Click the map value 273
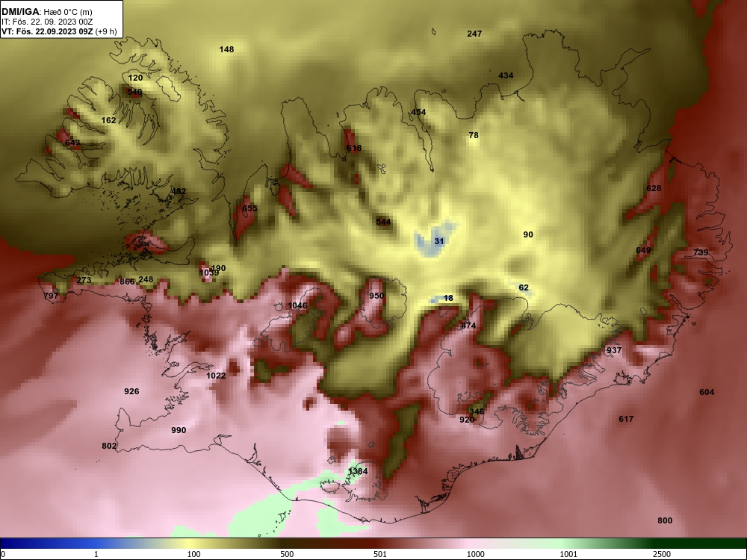Viewport: 747px width, 560px height. [x=84, y=280]
